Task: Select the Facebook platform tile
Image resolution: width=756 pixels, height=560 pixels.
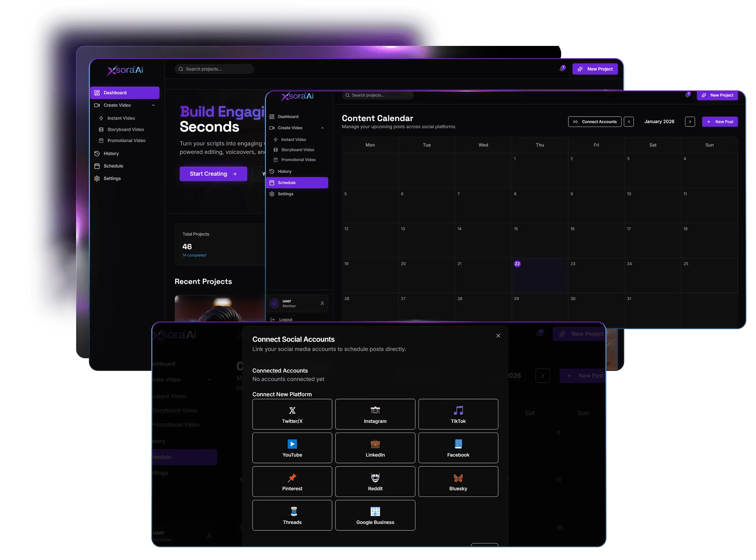Action: [x=458, y=447]
